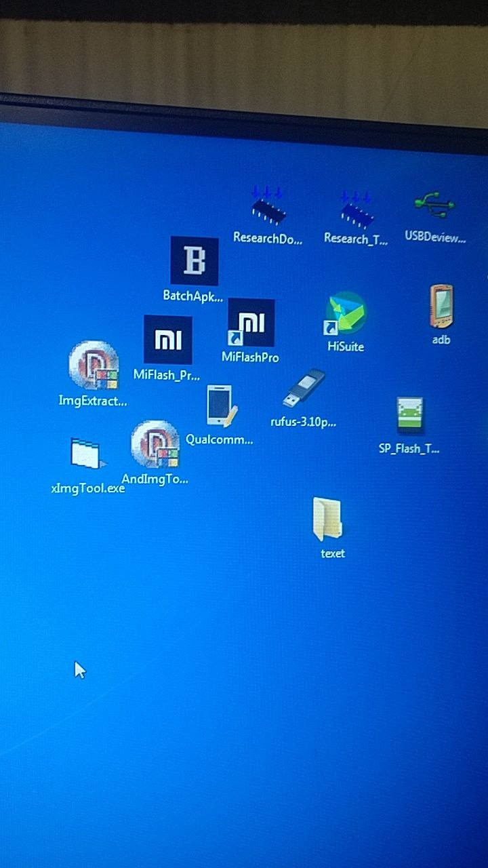Click the 'Research_T...' label text
This screenshot has width=488, height=868.
tap(356, 239)
